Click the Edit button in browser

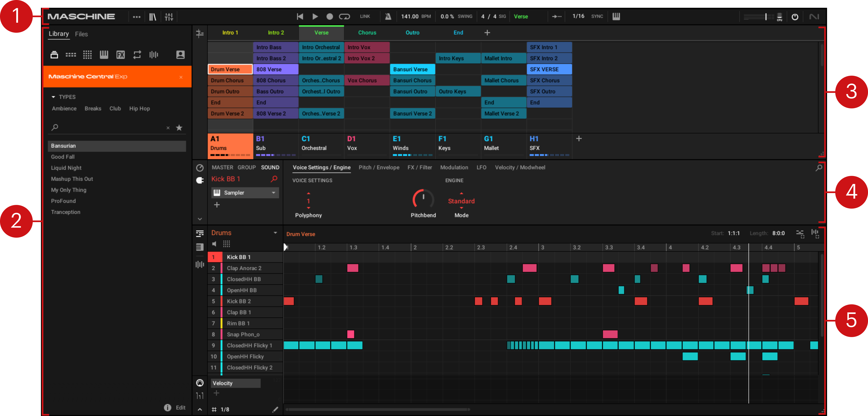pos(180,408)
